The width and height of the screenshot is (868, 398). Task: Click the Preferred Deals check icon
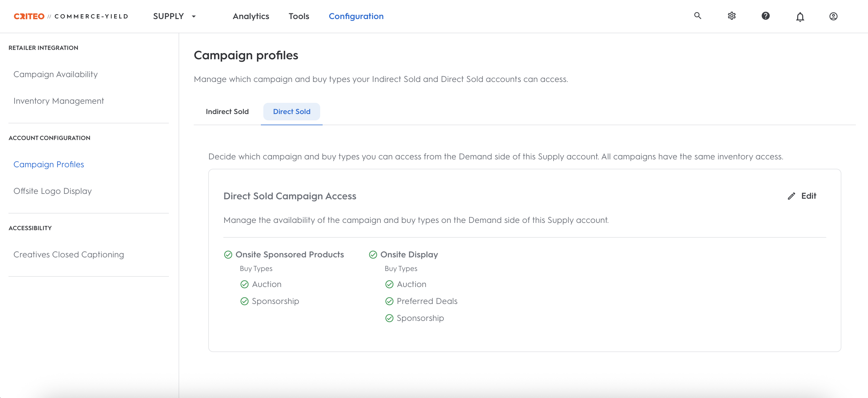pyautogui.click(x=389, y=301)
